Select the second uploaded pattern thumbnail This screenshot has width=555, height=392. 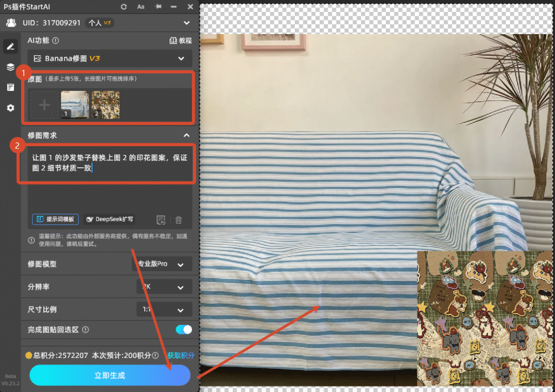[x=105, y=104]
